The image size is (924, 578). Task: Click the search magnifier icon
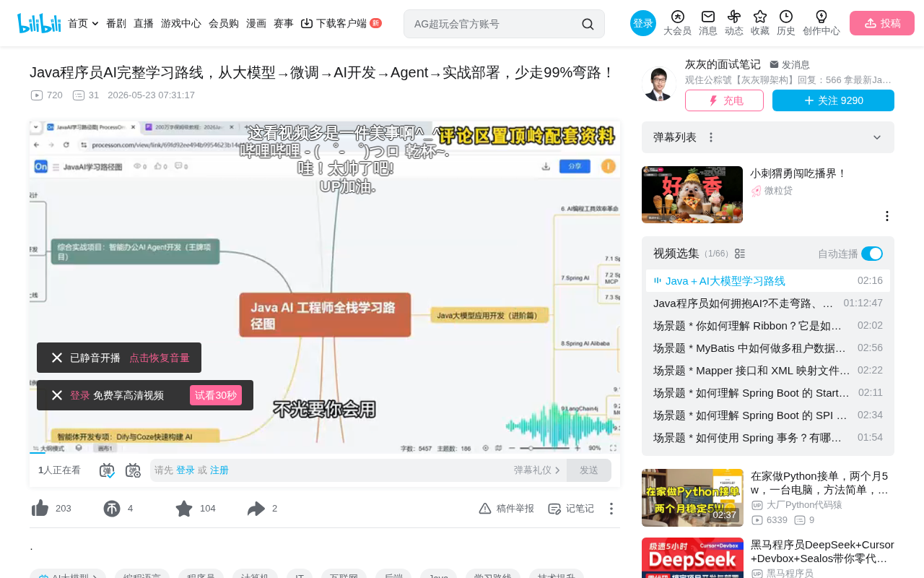(588, 24)
